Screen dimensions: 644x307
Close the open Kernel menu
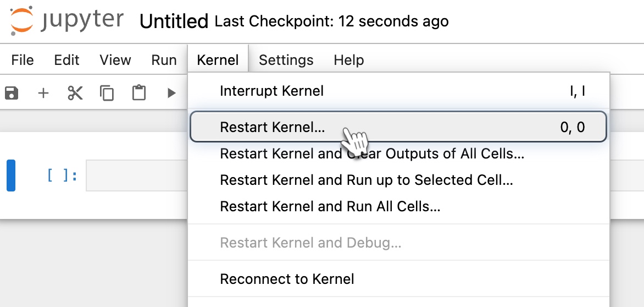click(218, 60)
